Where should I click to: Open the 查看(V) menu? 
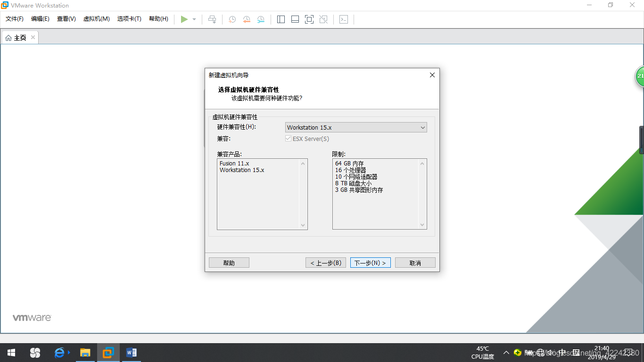pyautogui.click(x=66, y=19)
